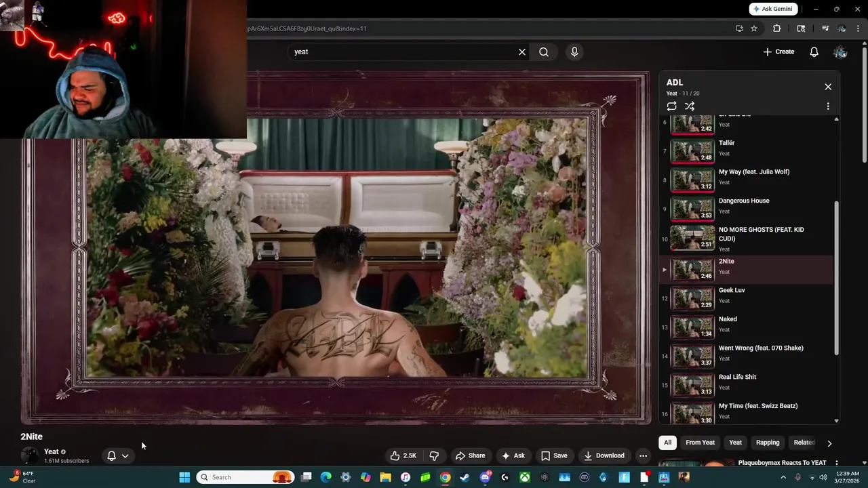Toggle loop playlist for ADL
868x488 pixels.
[x=671, y=106]
